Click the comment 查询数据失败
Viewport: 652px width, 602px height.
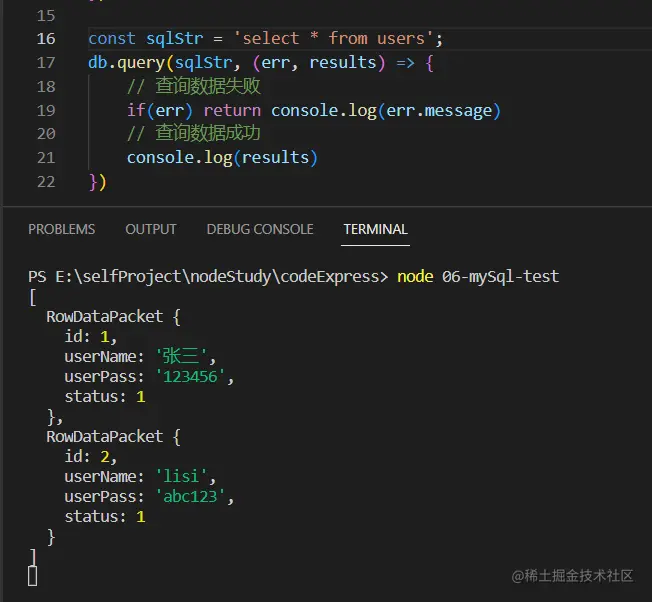(194, 86)
